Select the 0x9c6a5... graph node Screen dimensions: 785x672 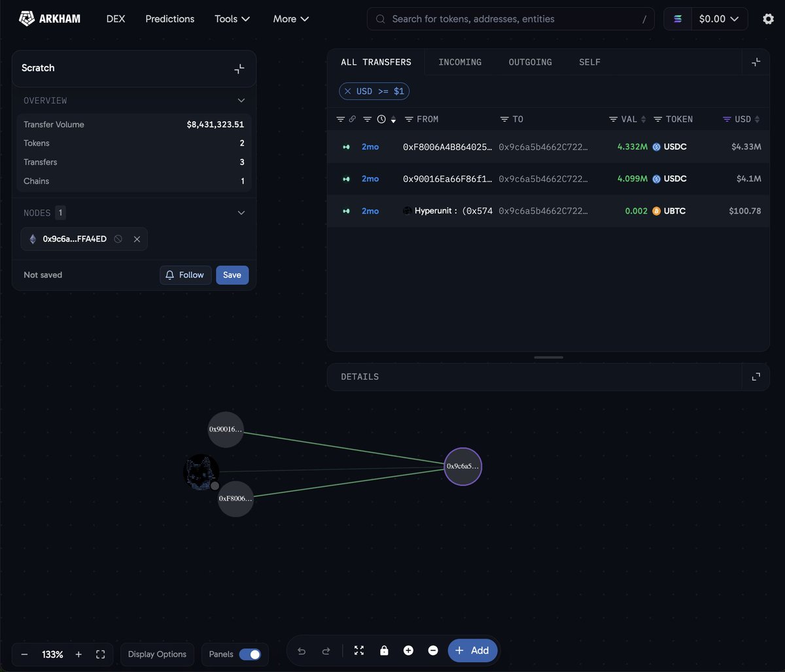[x=463, y=467]
